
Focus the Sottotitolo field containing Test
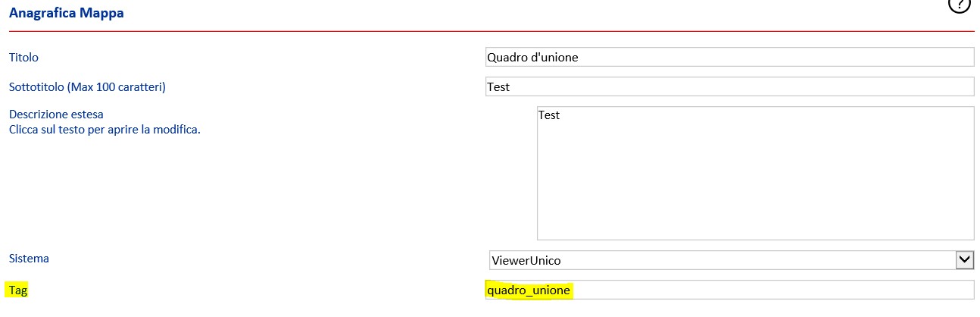(x=729, y=86)
